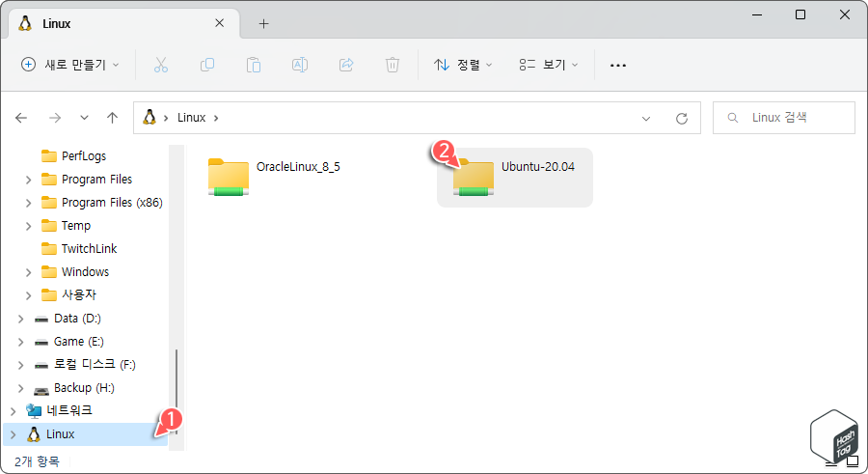Open recent locations dropdown chevron
The height and width of the screenshot is (474, 868).
point(84,118)
